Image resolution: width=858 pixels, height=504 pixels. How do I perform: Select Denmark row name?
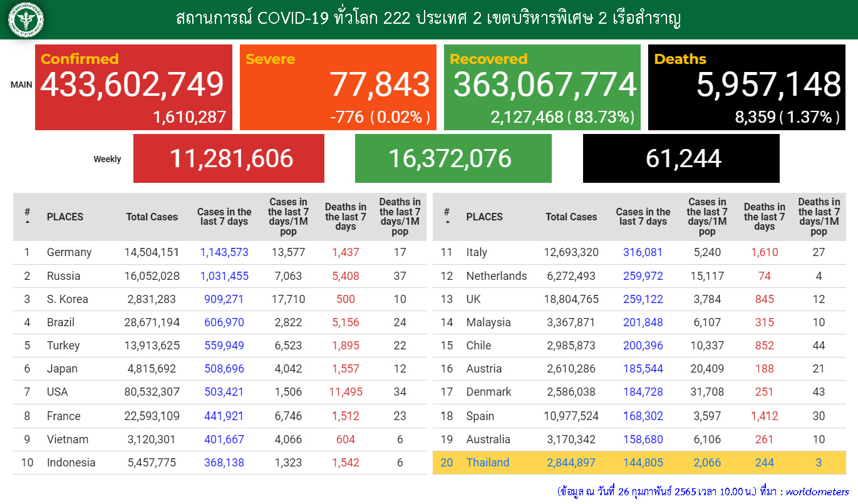(489, 392)
